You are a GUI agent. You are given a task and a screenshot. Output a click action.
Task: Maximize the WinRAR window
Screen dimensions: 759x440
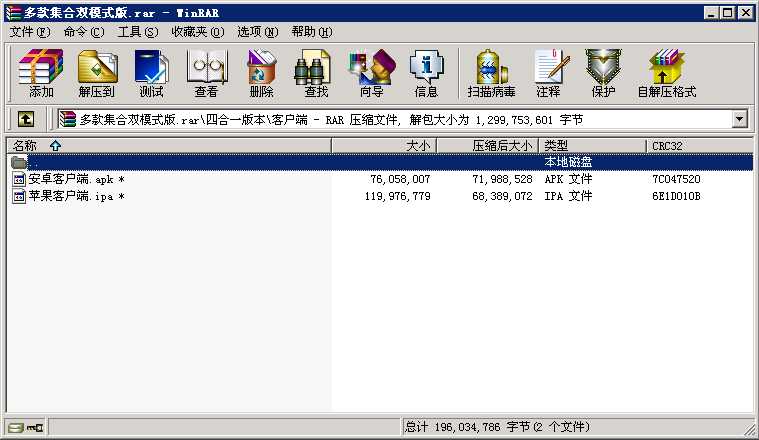pos(727,13)
